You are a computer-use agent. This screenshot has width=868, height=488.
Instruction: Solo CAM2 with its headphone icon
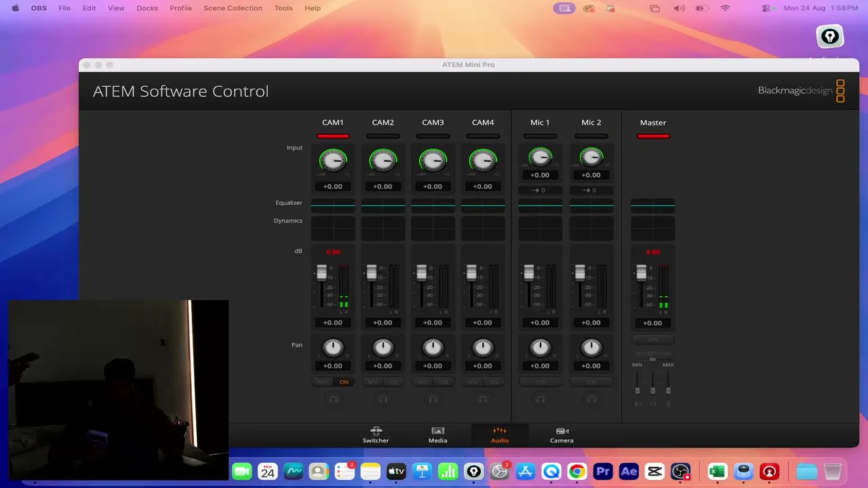(383, 399)
